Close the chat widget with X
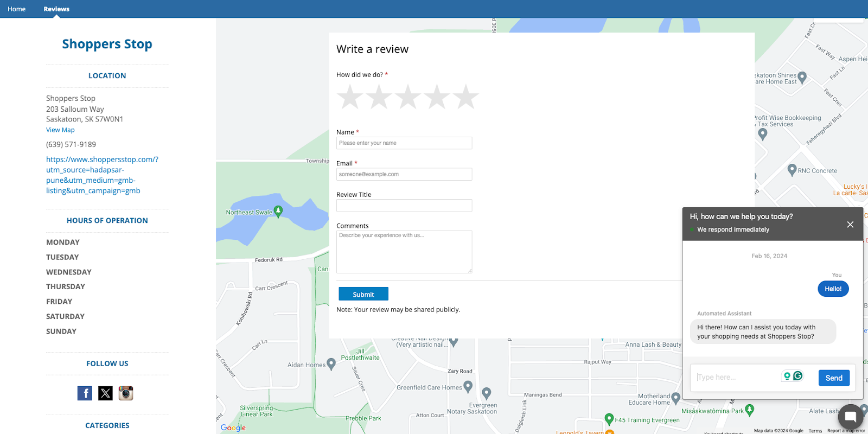This screenshot has height=434, width=868. click(x=850, y=225)
